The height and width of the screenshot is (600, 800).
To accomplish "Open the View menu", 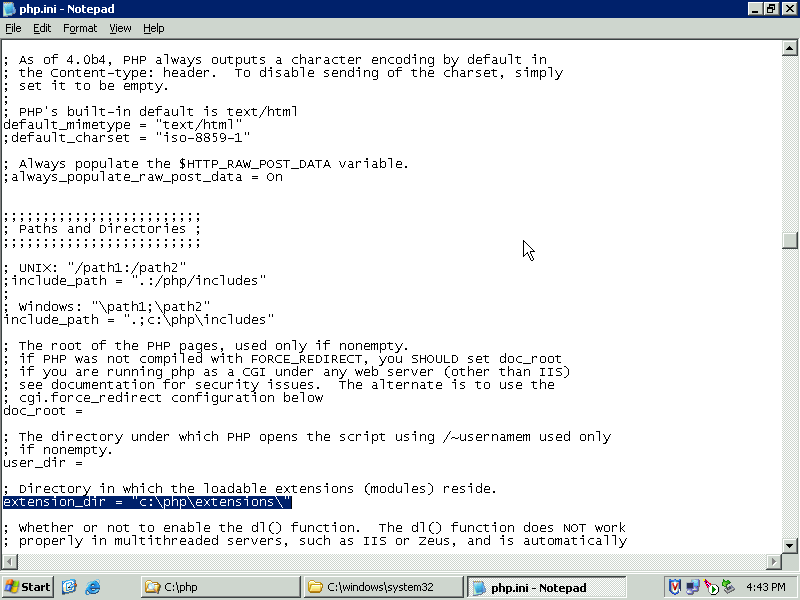I will [120, 28].
